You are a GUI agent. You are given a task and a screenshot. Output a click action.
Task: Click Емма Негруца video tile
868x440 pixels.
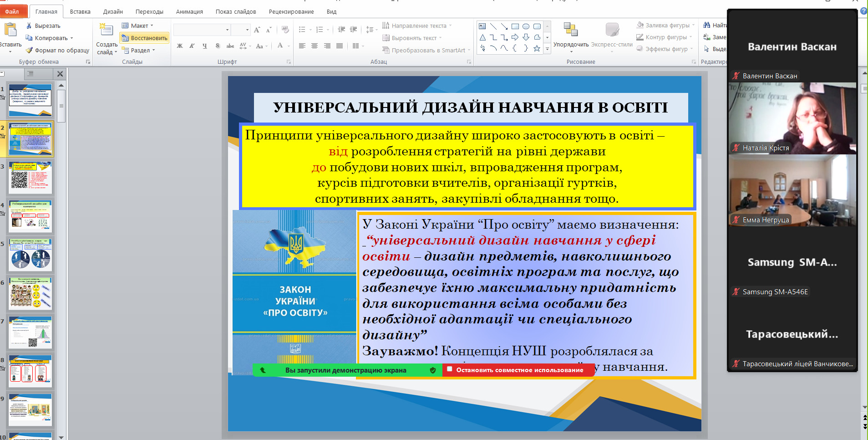(792, 190)
